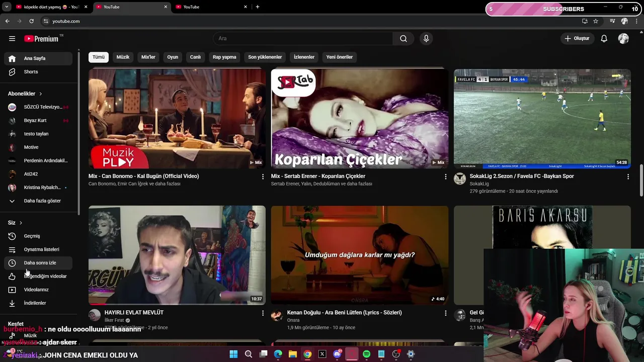
Task: Click the SokakLig channel avatar
Action: [x=460, y=178]
